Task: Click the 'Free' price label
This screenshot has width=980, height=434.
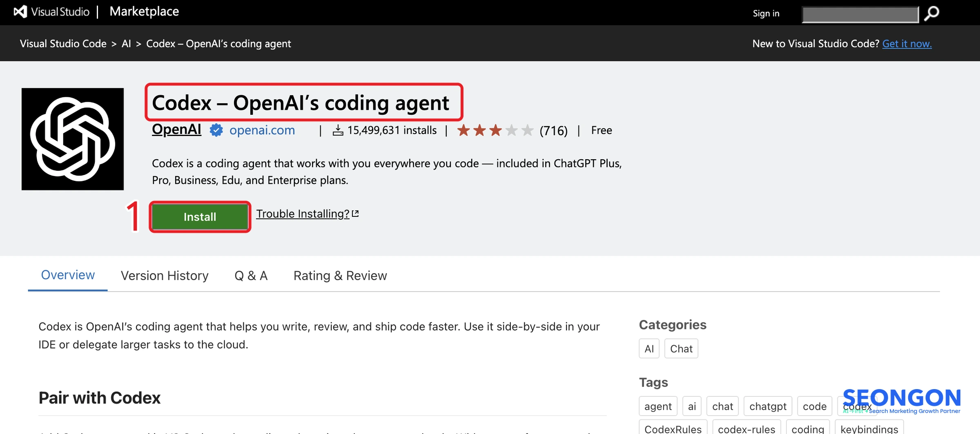Action: 601,130
